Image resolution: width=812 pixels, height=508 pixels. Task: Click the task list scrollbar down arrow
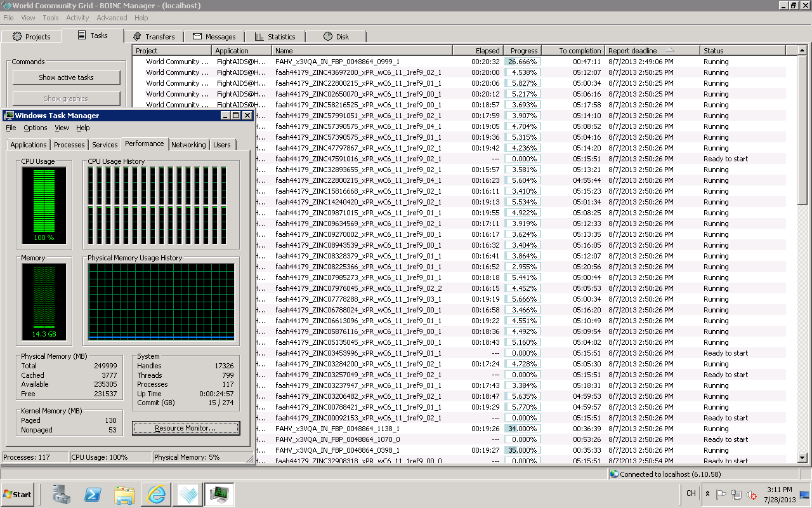click(801, 458)
